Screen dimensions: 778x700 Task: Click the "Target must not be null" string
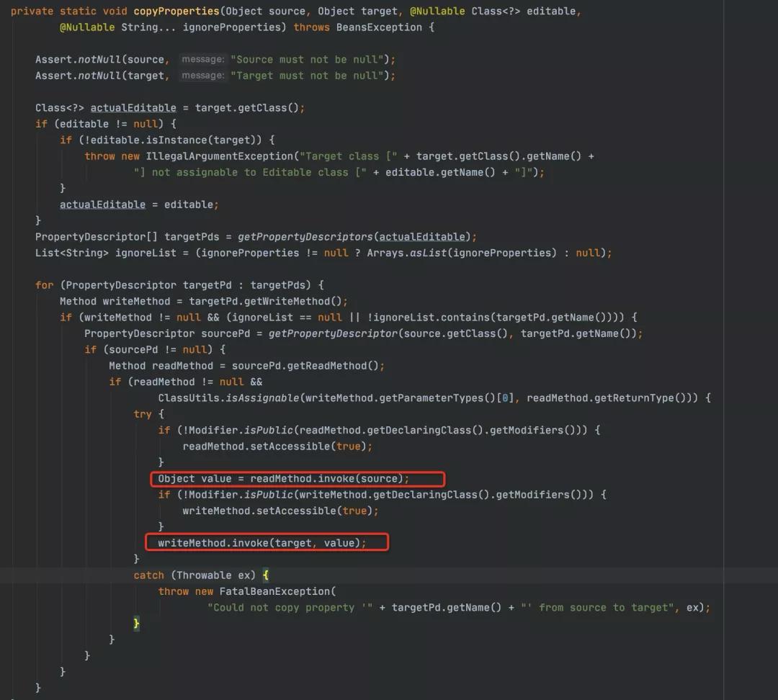pyautogui.click(x=307, y=76)
